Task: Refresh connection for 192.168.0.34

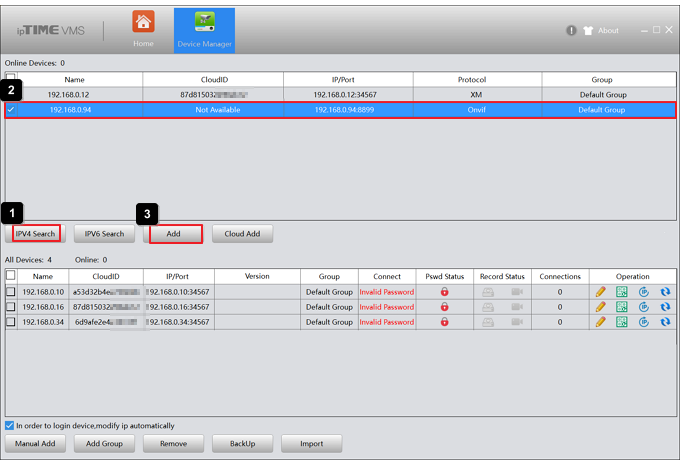Action: [x=665, y=322]
